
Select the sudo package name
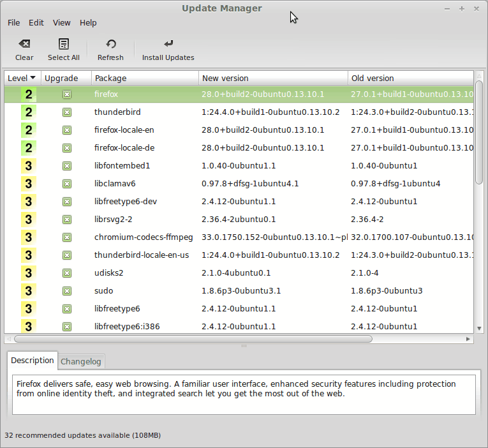(103, 291)
